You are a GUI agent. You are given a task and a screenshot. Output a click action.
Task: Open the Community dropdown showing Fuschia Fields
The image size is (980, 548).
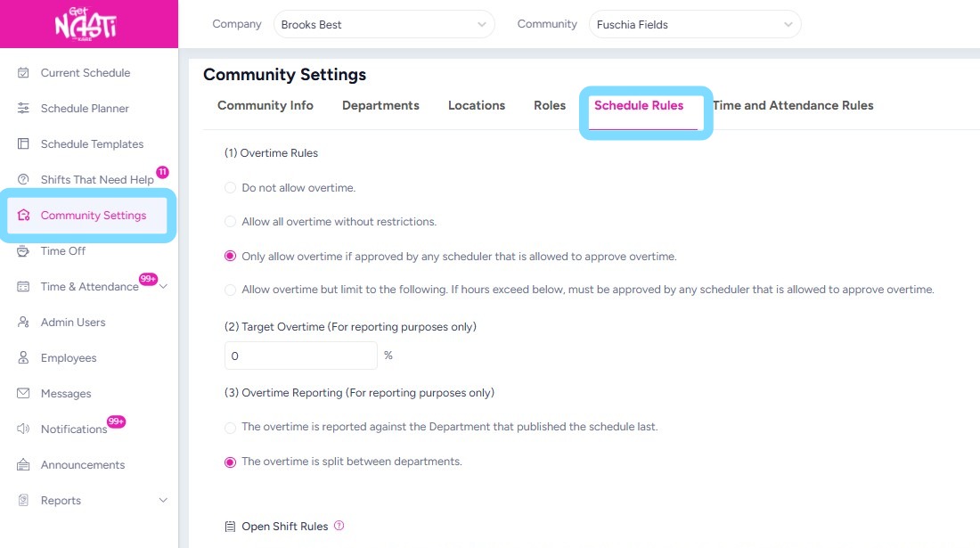694,25
